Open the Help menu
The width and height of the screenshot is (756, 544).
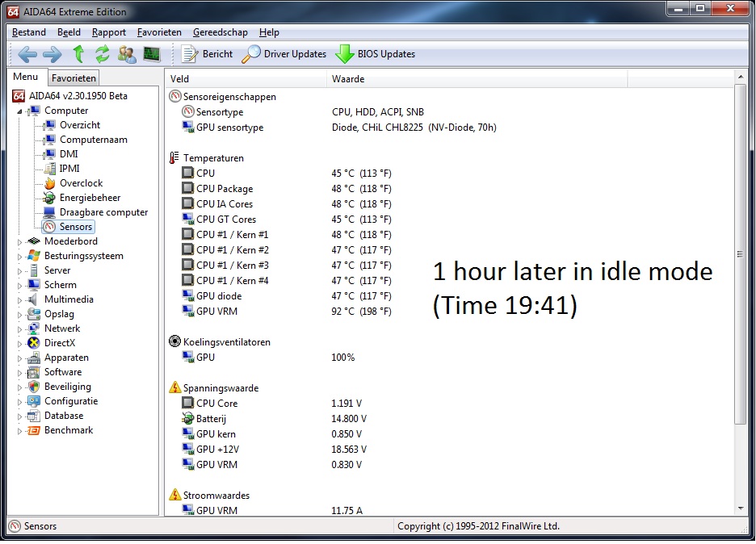269,32
